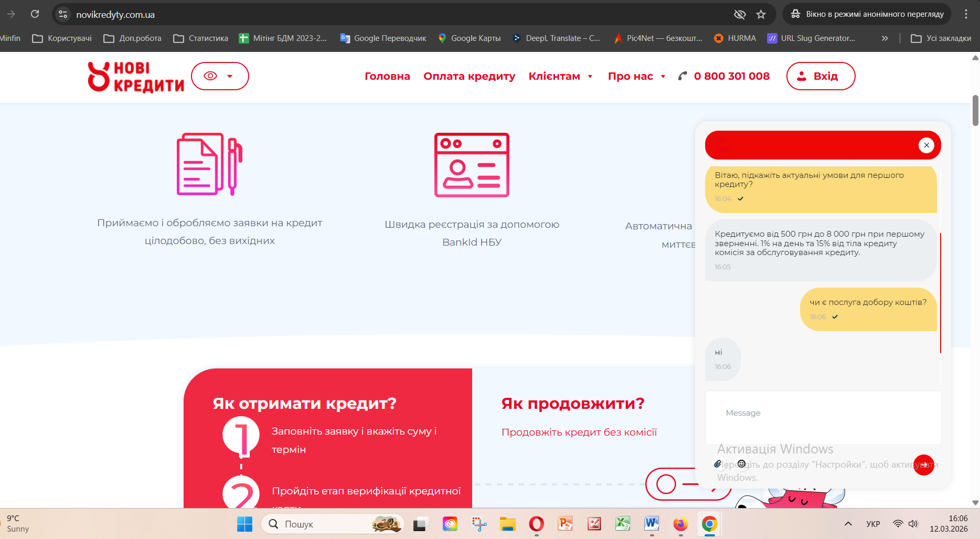Viewport: 980px width, 539px height.
Task: Call the number 0 800 301 008
Action: point(732,76)
